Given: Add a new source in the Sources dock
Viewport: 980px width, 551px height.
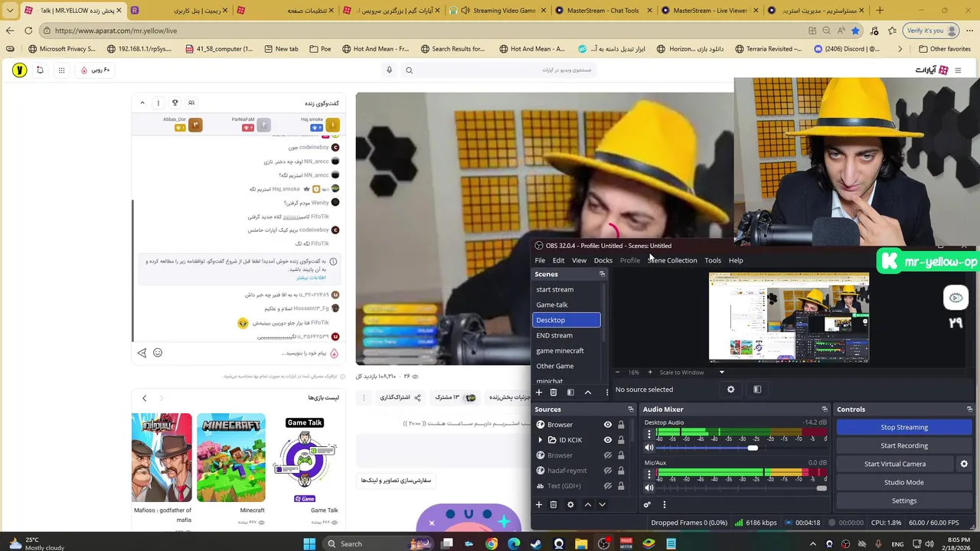Looking at the screenshot, I should (538, 505).
